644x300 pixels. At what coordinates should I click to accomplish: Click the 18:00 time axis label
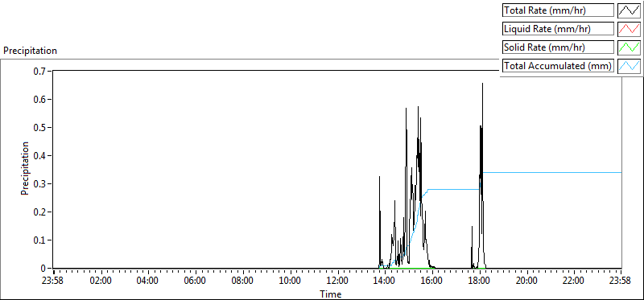click(479, 282)
